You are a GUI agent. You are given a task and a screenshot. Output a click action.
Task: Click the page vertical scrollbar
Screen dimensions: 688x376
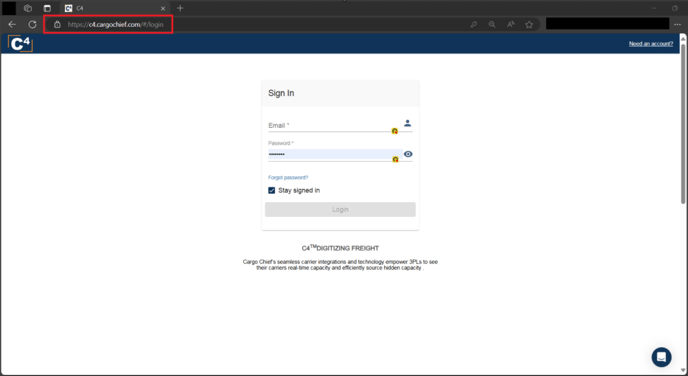click(x=683, y=123)
